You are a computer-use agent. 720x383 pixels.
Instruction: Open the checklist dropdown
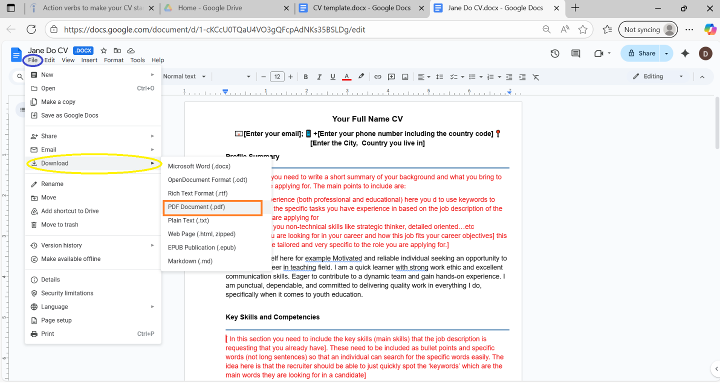(456, 77)
